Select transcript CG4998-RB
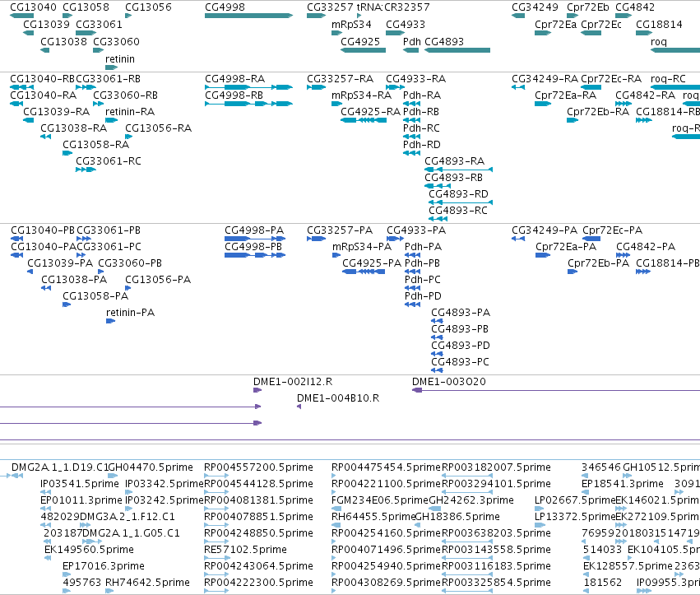Image resolution: width=700 pixels, height=595 pixels. (x=248, y=104)
